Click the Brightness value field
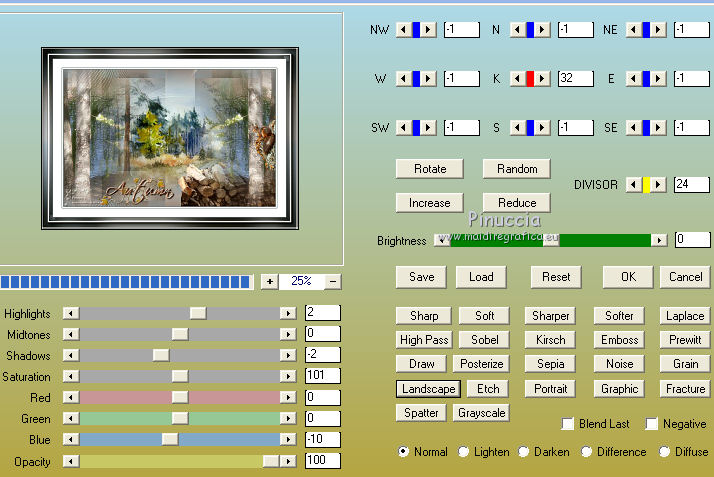 (x=693, y=239)
